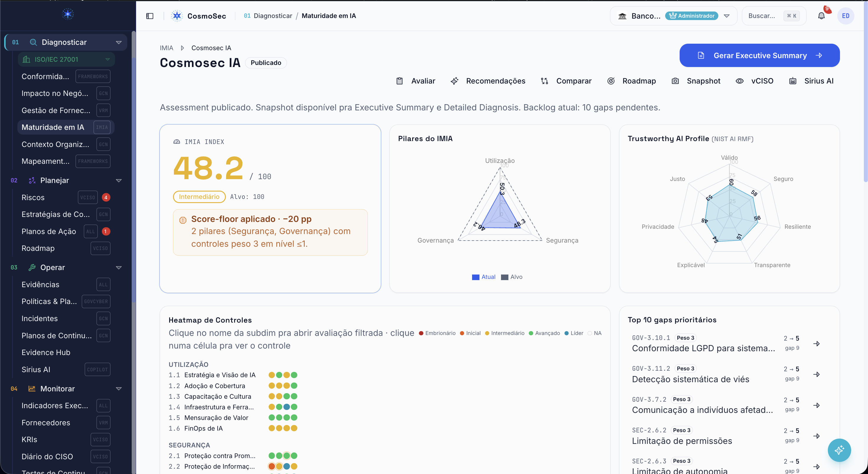
Task: Click the CosmoSec logo in sidebar
Action: 68,14
